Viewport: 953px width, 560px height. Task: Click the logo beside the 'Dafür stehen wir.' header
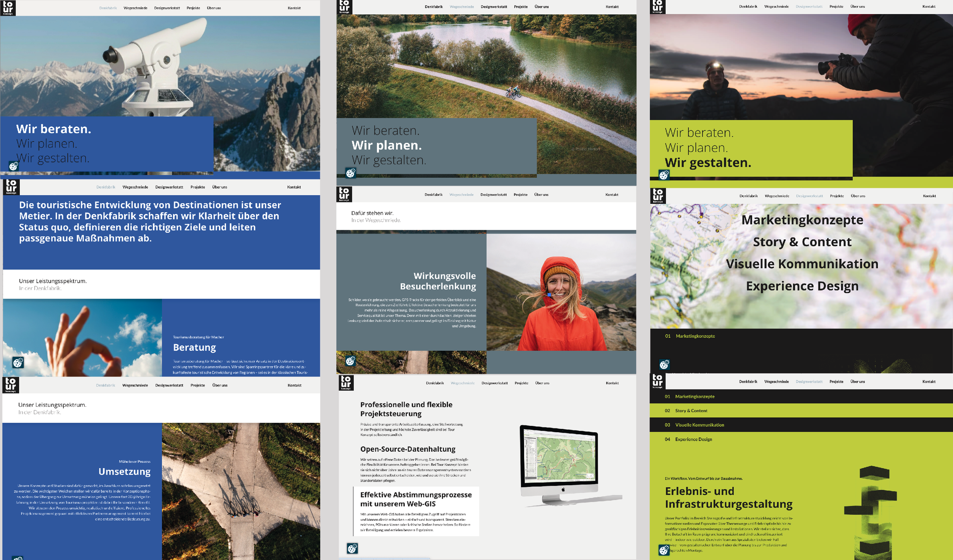344,194
